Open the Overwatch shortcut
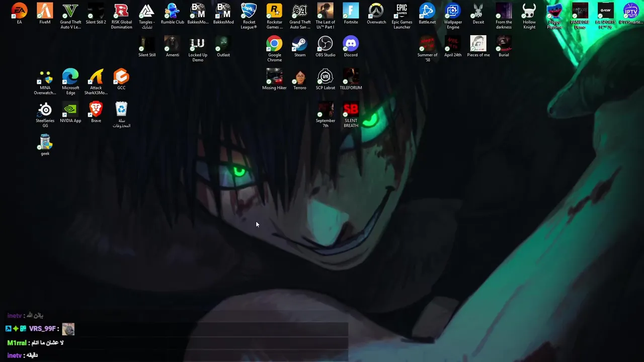Viewport: 644px width, 362px height. pos(376,11)
